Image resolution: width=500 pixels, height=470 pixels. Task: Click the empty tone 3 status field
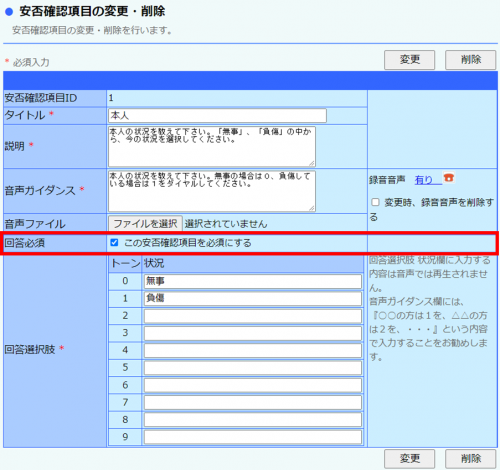253,333
